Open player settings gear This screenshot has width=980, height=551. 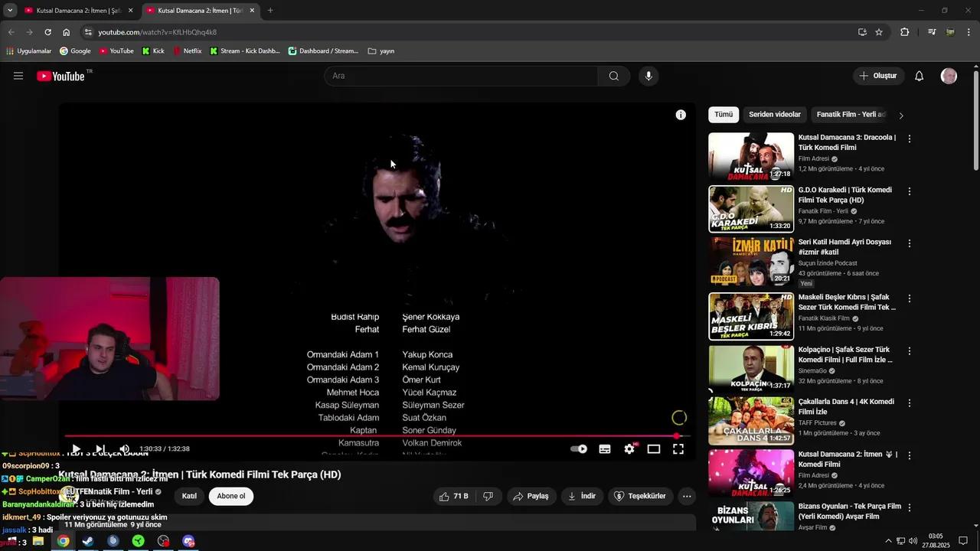pyautogui.click(x=629, y=449)
